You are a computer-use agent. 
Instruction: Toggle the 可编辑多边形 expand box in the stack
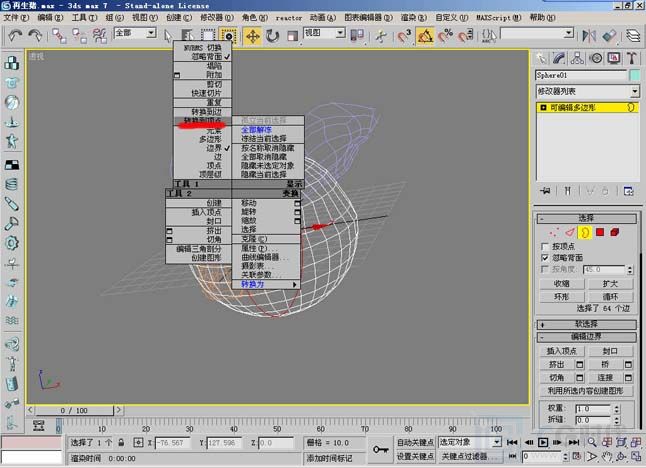coord(543,108)
